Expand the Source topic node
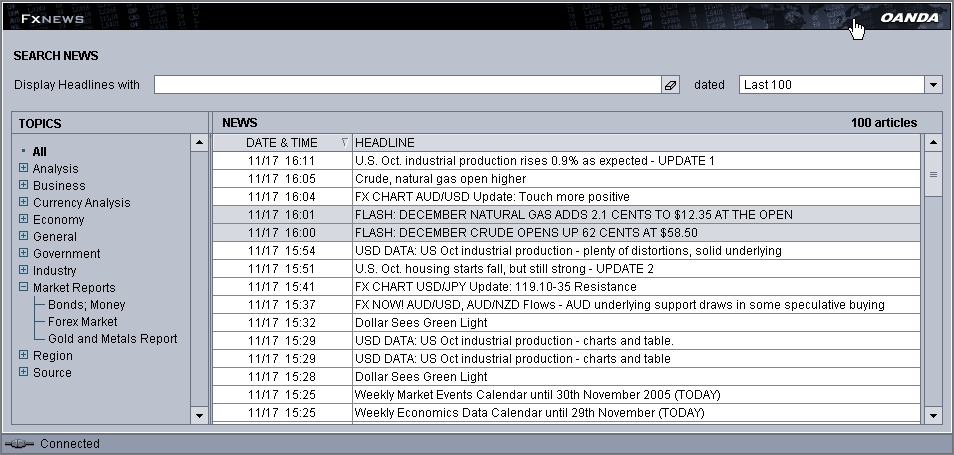The height and width of the screenshot is (455, 954). 23,373
